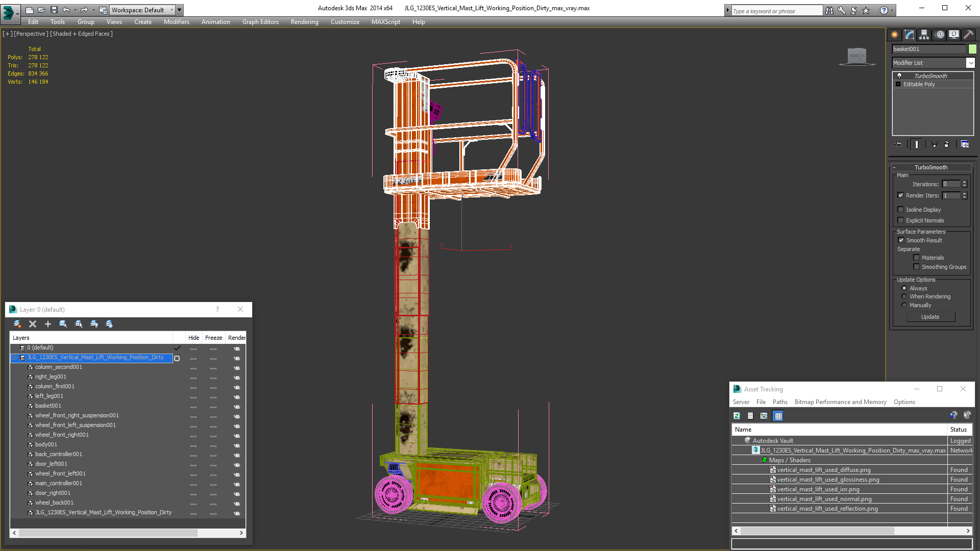Select the Manually update option

pyautogui.click(x=904, y=305)
